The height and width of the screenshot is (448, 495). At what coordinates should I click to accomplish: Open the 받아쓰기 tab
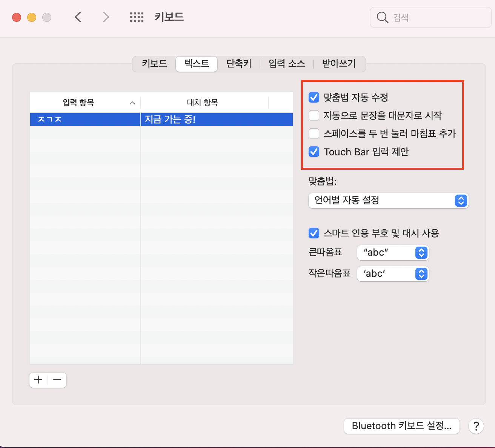[x=339, y=63]
